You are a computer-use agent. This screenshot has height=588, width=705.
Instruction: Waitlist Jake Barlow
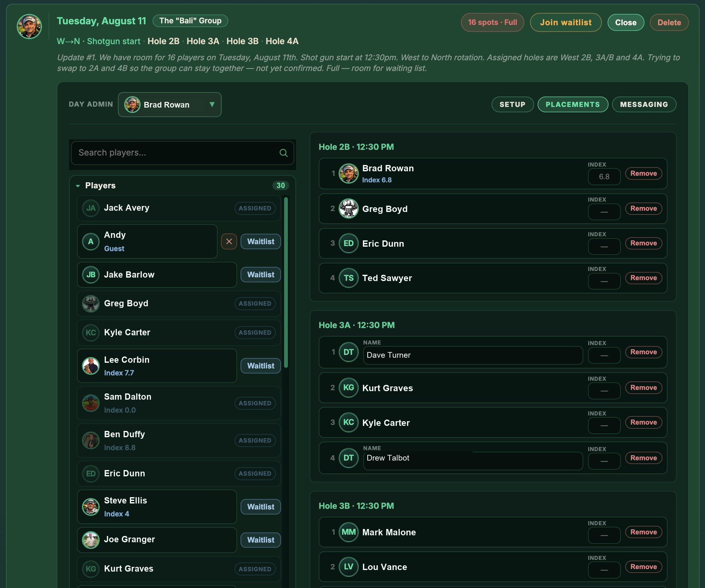(x=260, y=275)
